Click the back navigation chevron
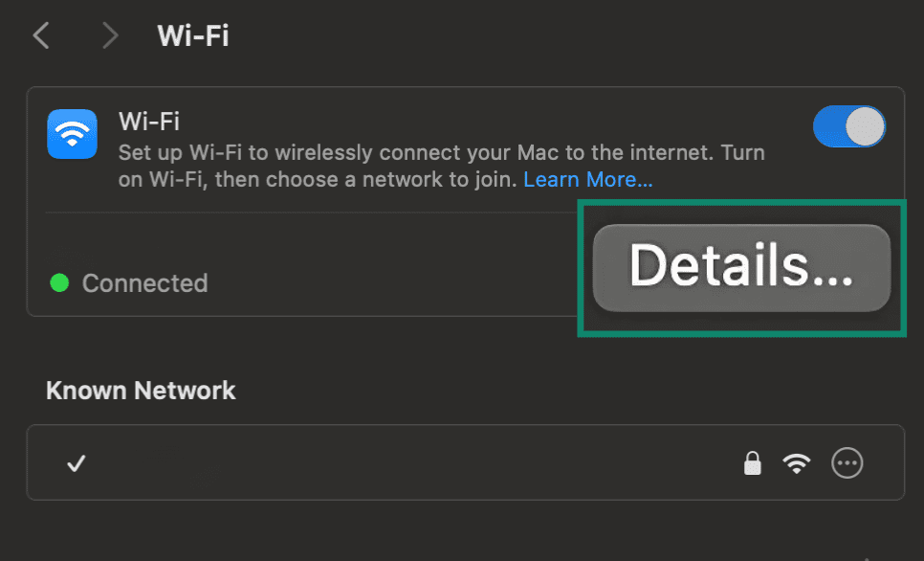The image size is (924, 561). [41, 34]
